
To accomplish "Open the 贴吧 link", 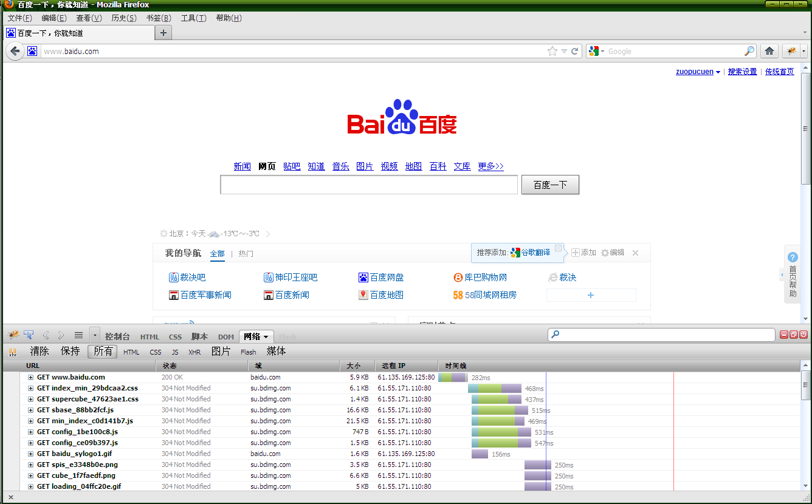I will [x=292, y=166].
